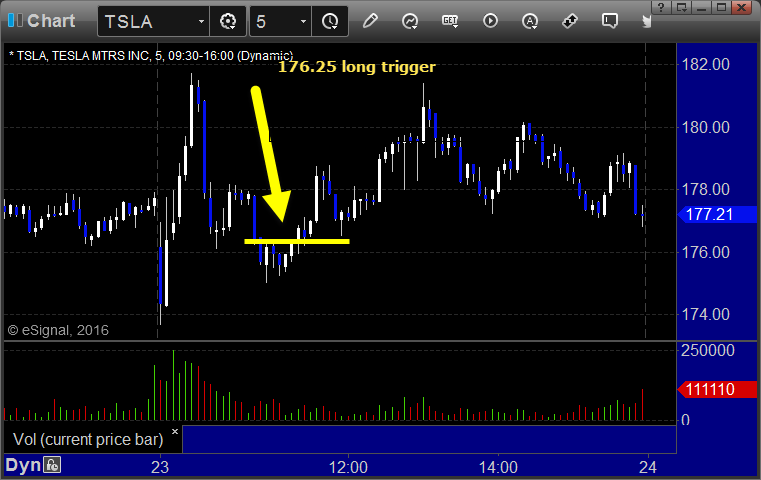Click the current price tag 177.21
Image resolution: width=761 pixels, height=480 pixels.
pos(717,214)
